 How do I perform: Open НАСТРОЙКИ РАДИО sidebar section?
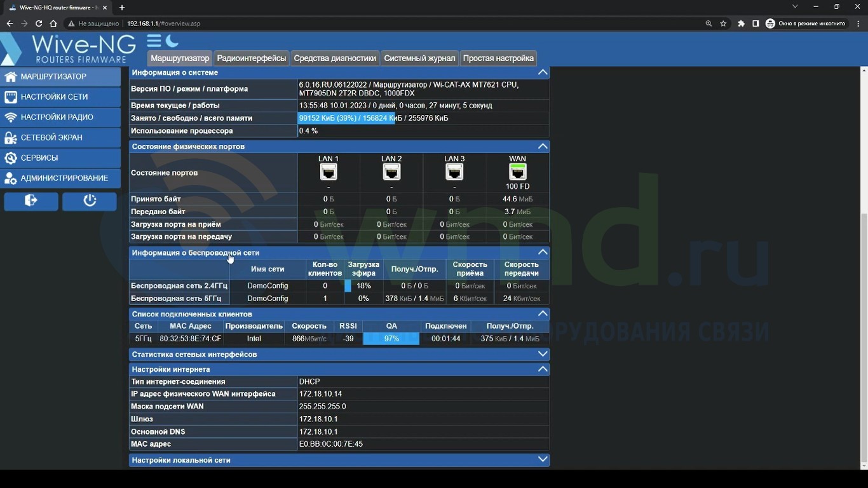[x=60, y=117]
